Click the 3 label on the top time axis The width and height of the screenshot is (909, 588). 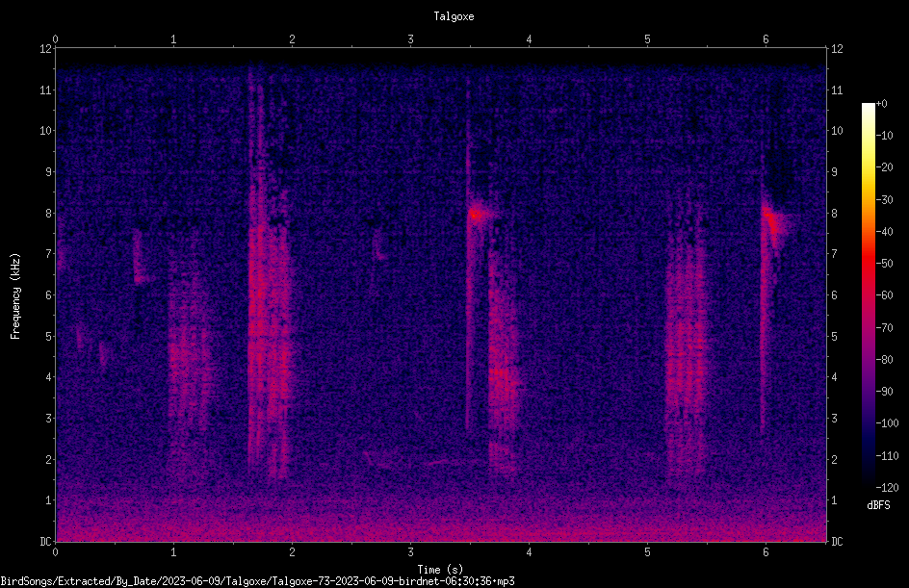click(410, 39)
